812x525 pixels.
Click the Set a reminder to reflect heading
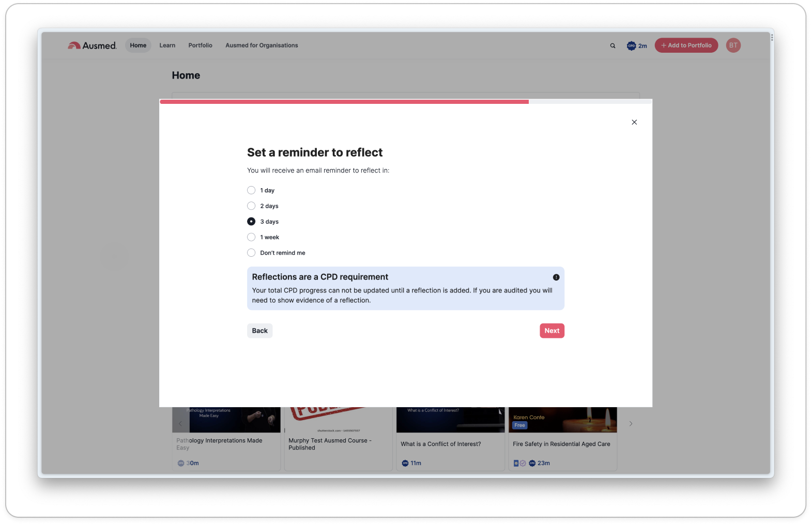(x=315, y=152)
